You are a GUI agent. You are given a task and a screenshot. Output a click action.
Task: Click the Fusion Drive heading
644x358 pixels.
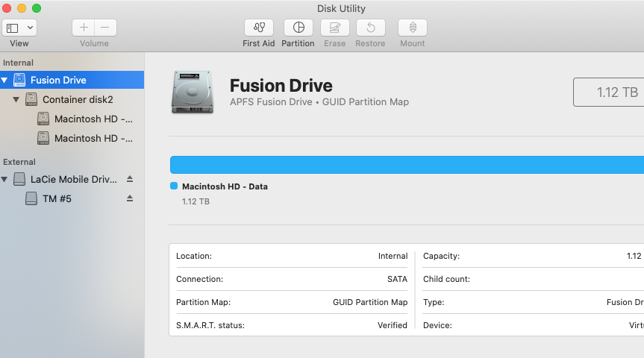pos(281,85)
